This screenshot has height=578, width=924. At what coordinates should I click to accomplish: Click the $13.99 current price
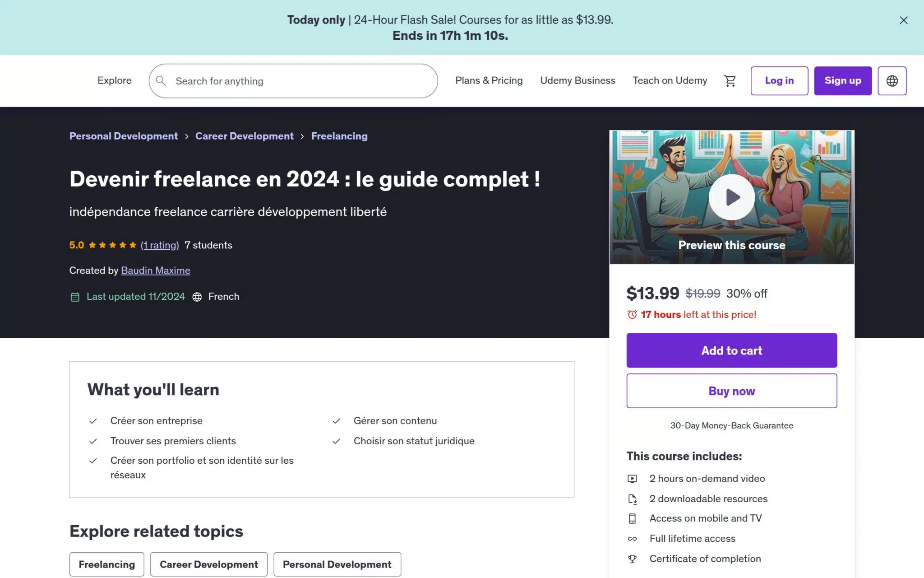click(x=652, y=294)
